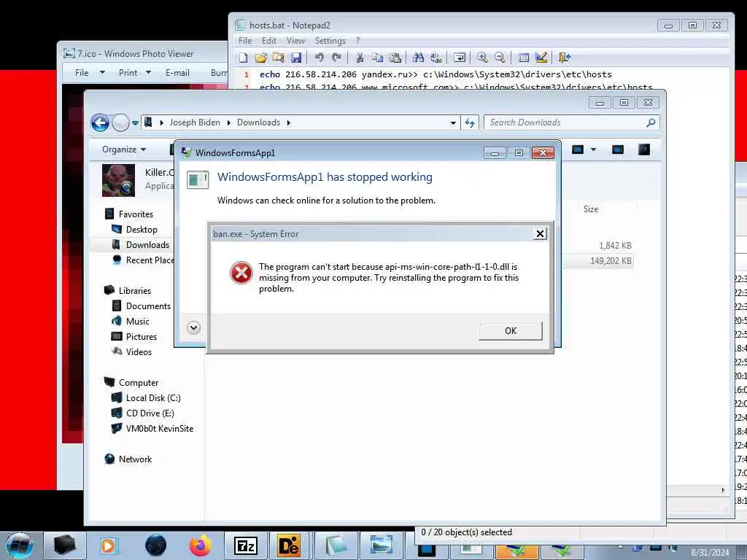Click Joseph Biden in Explorer breadcrumb
747x560 pixels.
coord(195,122)
